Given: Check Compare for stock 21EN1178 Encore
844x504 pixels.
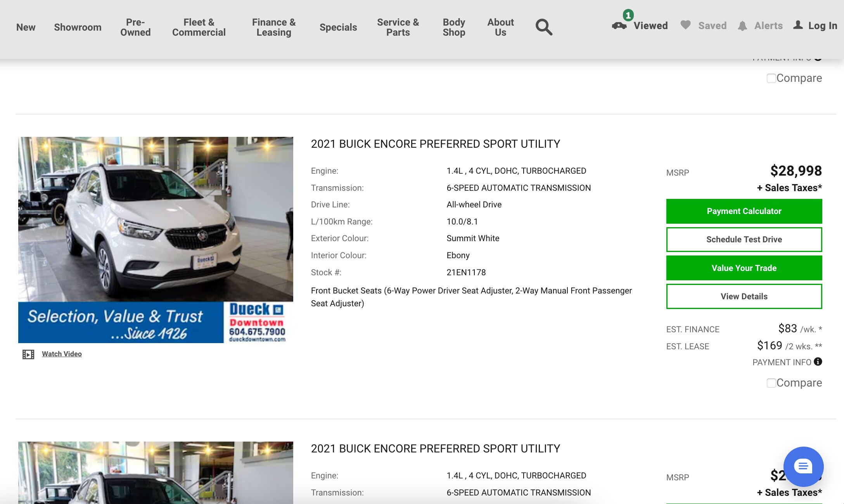Looking at the screenshot, I should (x=771, y=383).
